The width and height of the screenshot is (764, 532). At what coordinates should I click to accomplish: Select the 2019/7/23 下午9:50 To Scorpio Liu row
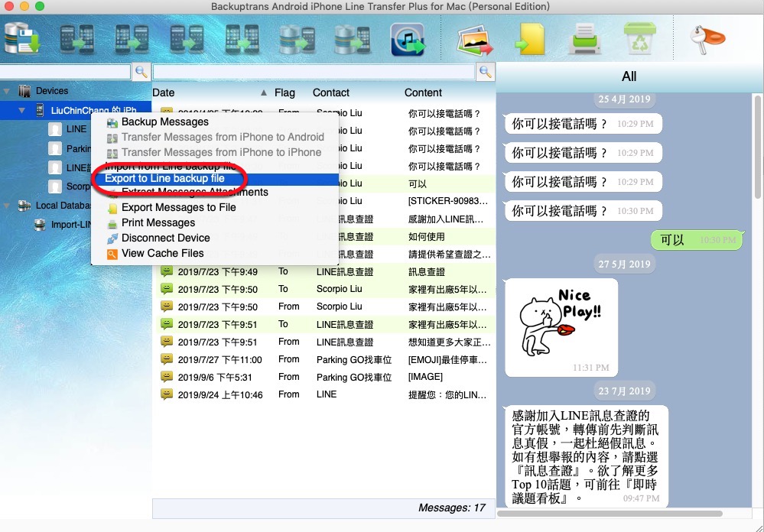tap(324, 289)
